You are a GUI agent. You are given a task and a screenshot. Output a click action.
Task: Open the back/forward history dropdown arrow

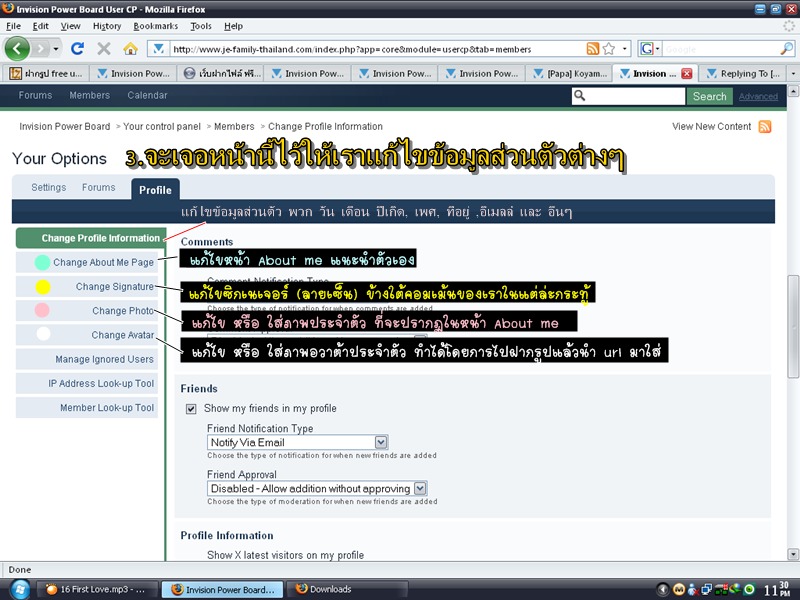(56, 49)
